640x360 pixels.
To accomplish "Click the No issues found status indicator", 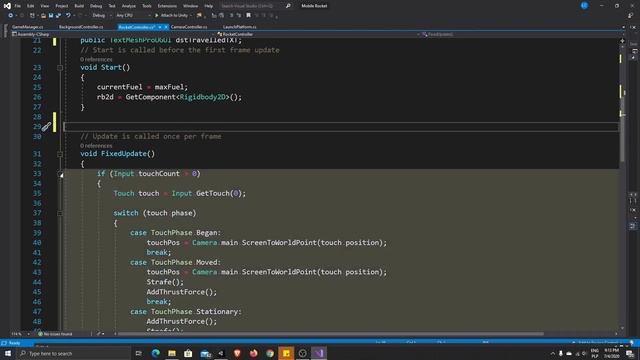I will [56, 334].
